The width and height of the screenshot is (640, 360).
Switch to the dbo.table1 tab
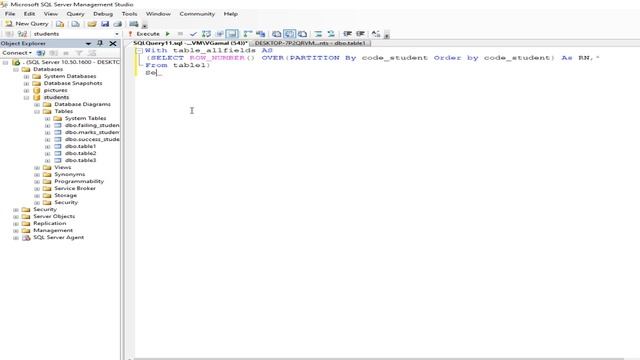(310, 43)
